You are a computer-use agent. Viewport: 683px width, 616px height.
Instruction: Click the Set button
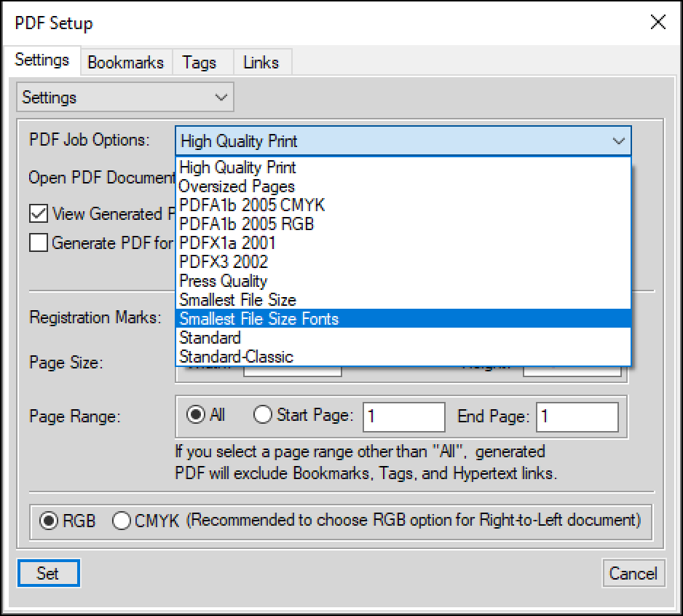coord(48,573)
